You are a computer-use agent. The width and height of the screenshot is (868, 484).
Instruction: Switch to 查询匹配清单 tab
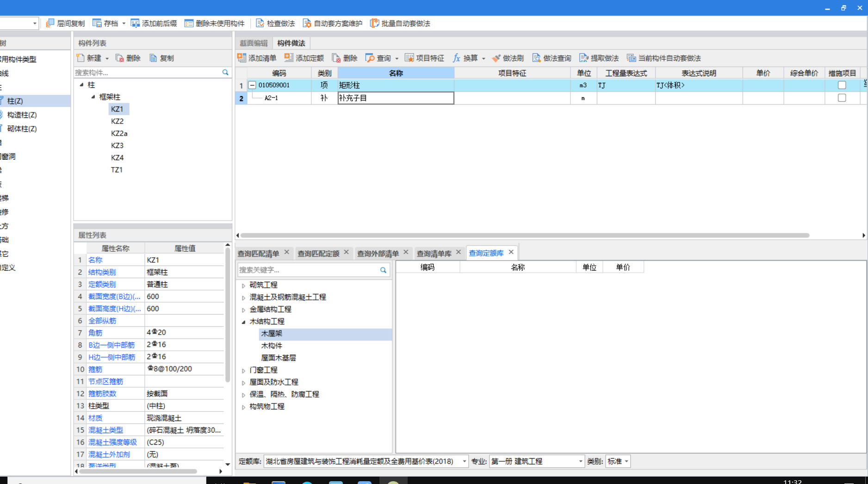[258, 253]
